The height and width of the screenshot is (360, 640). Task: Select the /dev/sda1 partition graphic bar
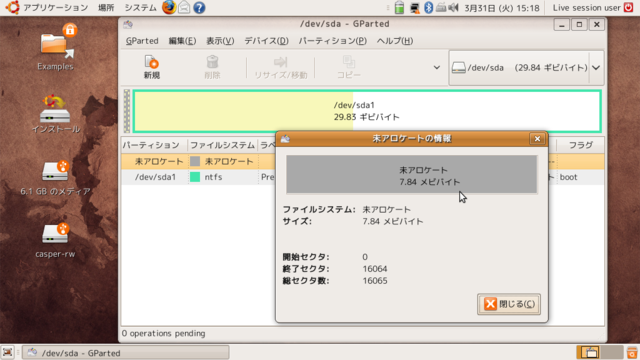(367, 111)
